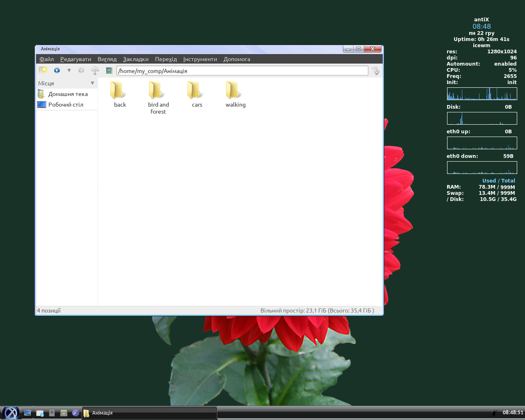The height and width of the screenshot is (420, 525).
Task: Click the greyed forward arrow button
Action: 81,71
